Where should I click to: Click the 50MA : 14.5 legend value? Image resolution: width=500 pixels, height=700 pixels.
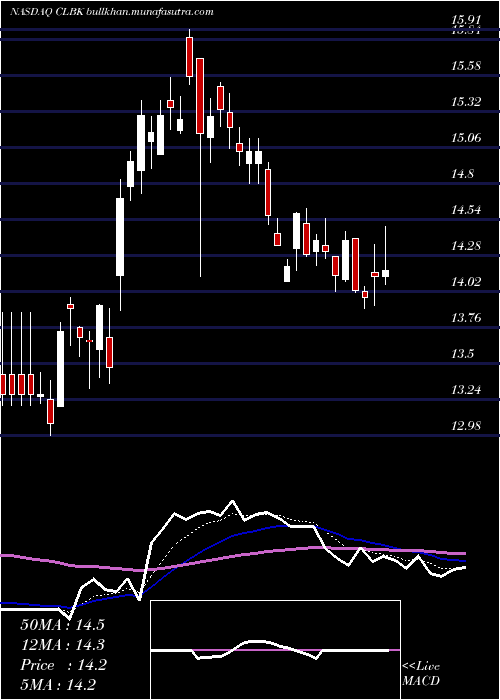tap(62, 625)
